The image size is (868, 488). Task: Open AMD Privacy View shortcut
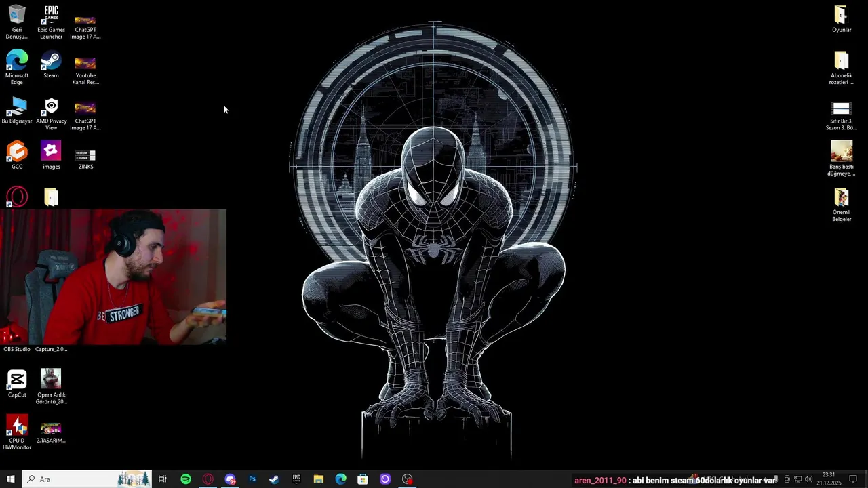coord(51,113)
